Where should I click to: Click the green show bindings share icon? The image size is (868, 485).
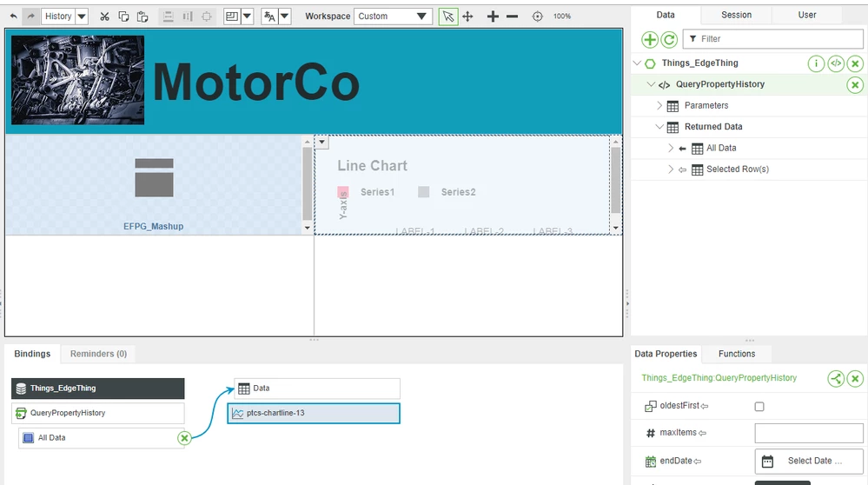[836, 379]
